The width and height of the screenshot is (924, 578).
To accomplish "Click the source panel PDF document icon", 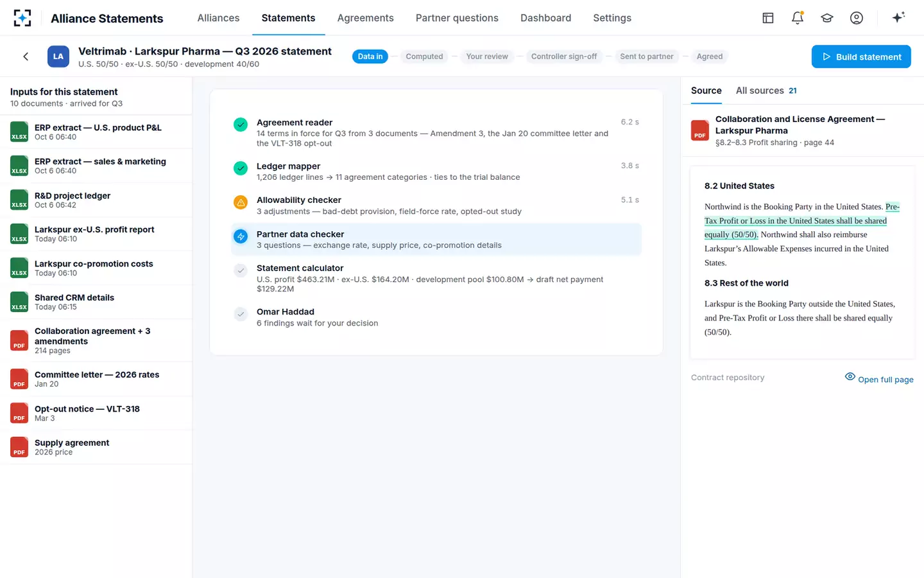I will [x=700, y=130].
